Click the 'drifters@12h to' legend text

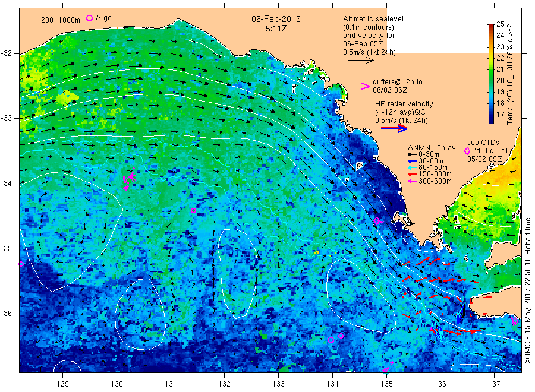[x=398, y=82]
